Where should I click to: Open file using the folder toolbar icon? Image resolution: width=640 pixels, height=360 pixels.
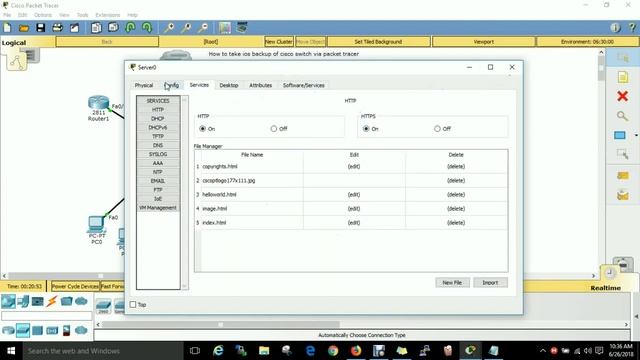pyautogui.click(x=24, y=28)
